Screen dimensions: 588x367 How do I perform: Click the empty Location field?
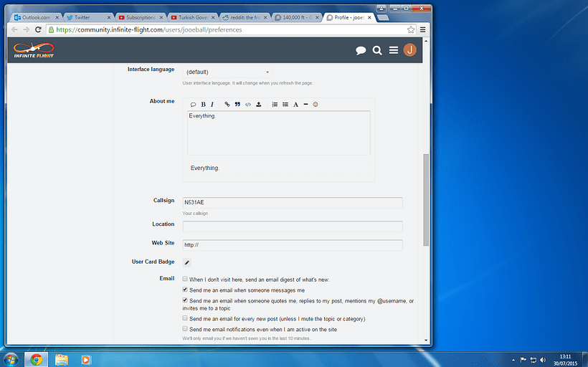tap(293, 226)
